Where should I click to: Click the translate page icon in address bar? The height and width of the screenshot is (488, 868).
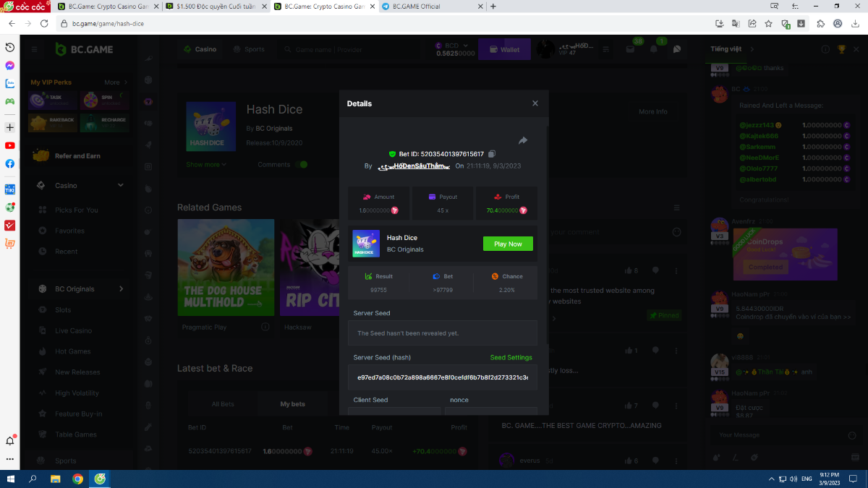pyautogui.click(x=736, y=23)
